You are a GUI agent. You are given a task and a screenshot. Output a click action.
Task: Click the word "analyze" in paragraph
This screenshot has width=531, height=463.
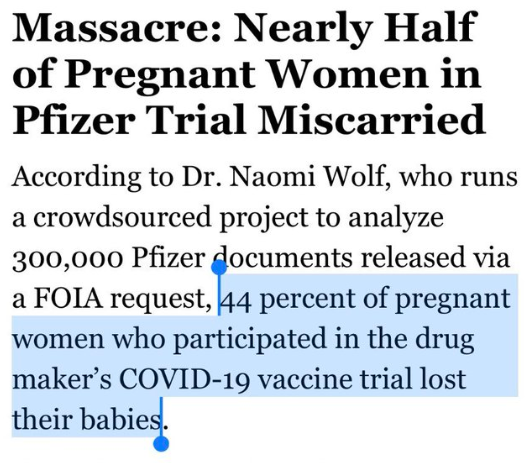pos(396,218)
